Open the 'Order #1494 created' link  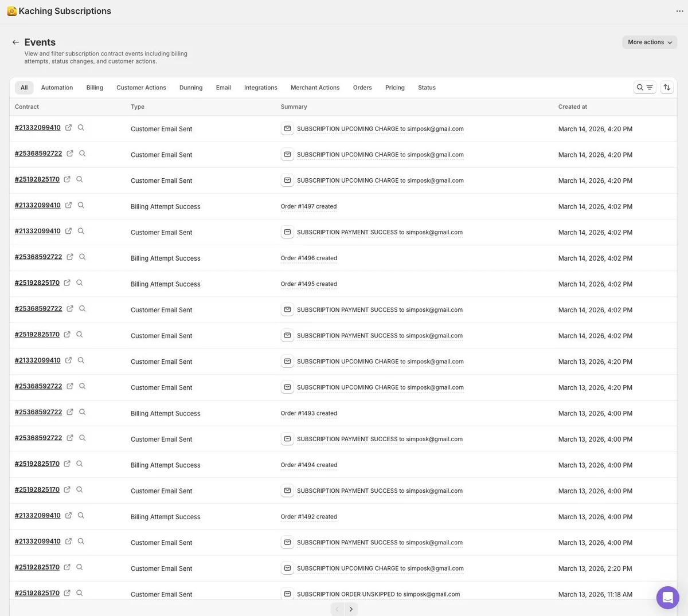(309, 465)
